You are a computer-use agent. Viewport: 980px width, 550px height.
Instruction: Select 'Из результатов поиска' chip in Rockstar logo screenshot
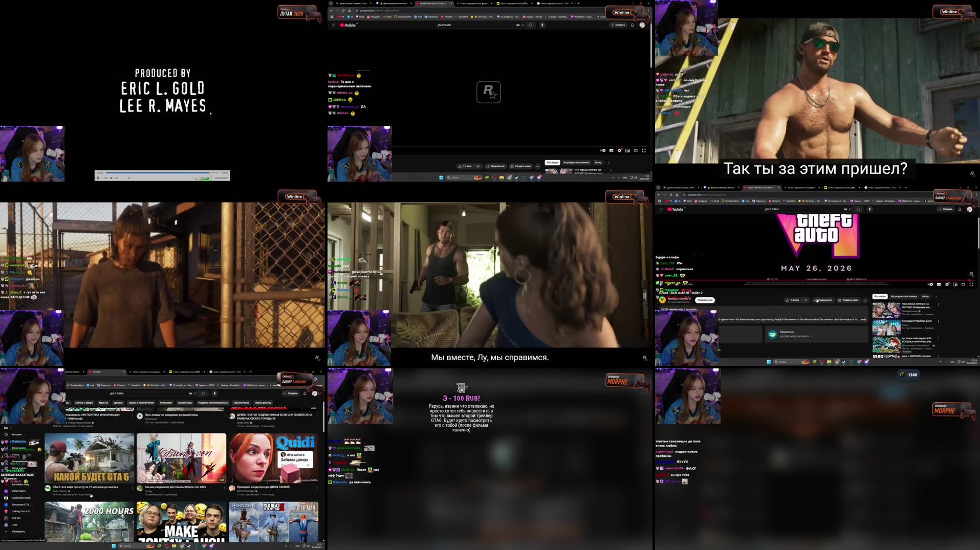576,163
